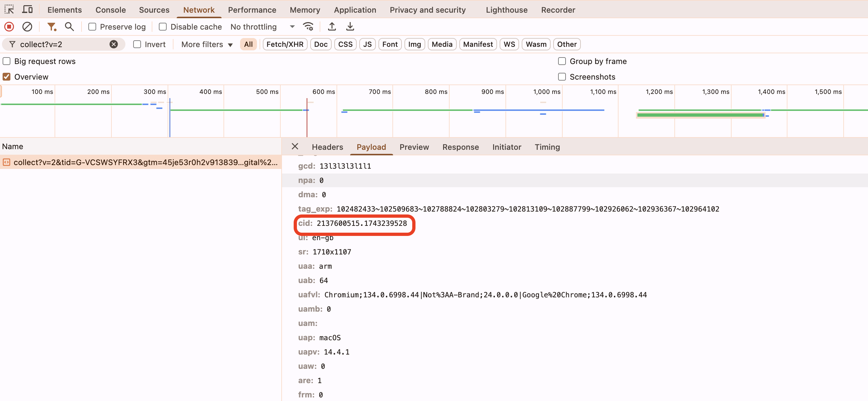This screenshot has width=868, height=401.
Task: Toggle the device toolbar icon
Action: point(27,9)
